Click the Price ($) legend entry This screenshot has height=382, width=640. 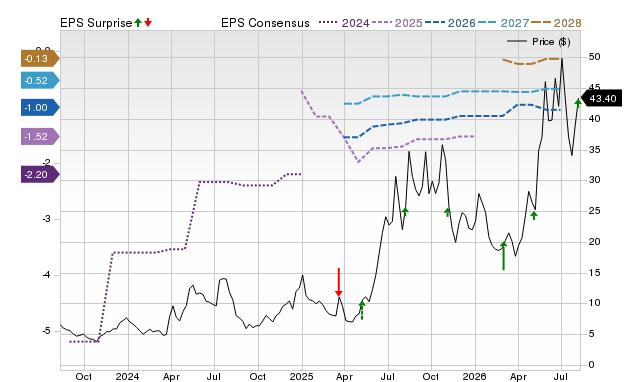(539, 42)
